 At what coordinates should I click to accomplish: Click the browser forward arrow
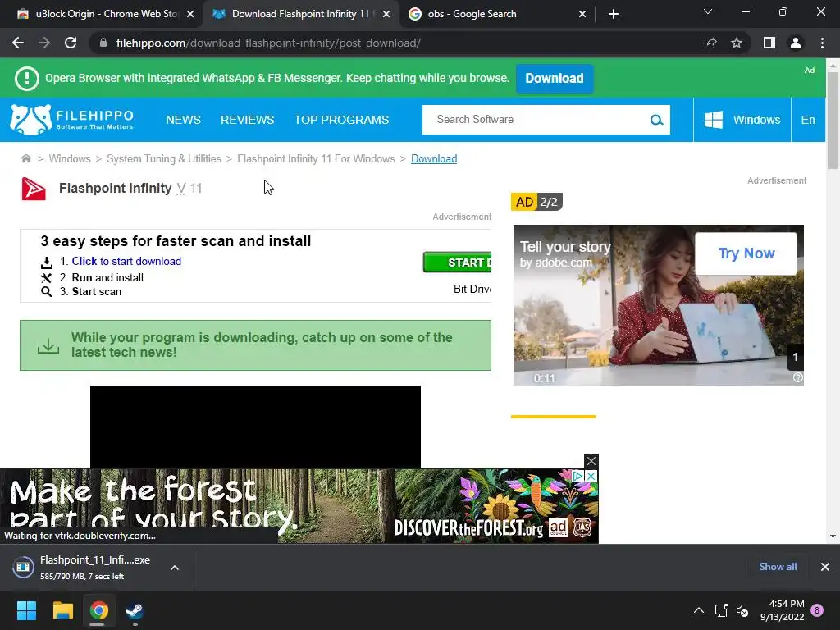[44, 43]
